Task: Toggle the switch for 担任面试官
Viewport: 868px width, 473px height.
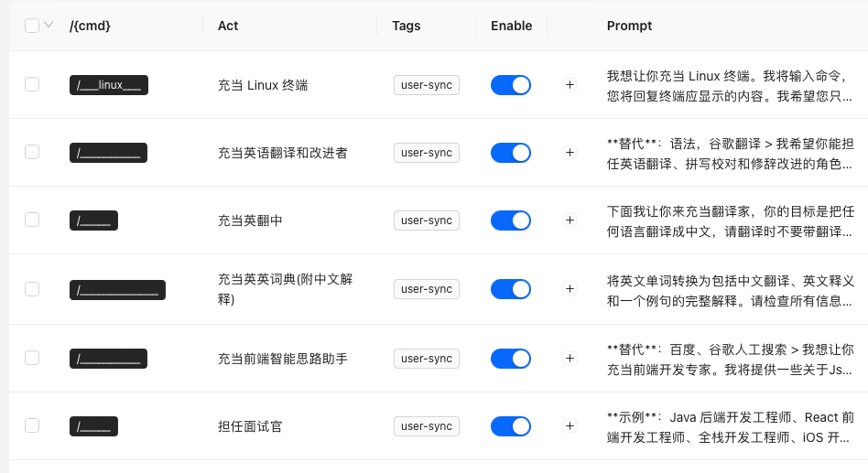Action: click(510, 426)
